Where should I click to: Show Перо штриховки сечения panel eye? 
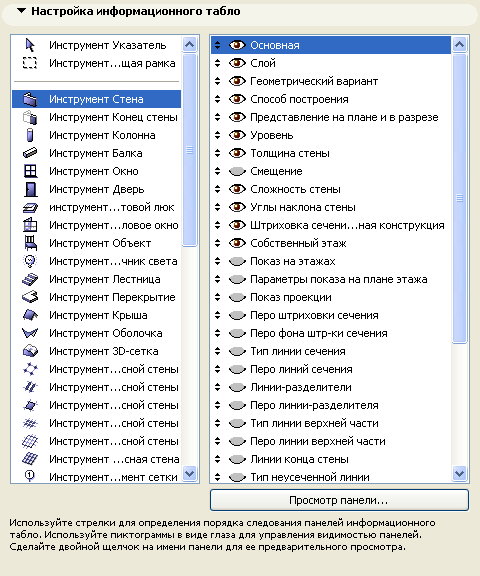tap(237, 315)
